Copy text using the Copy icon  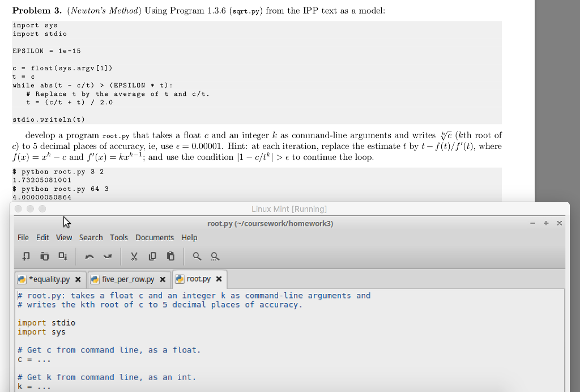152,256
